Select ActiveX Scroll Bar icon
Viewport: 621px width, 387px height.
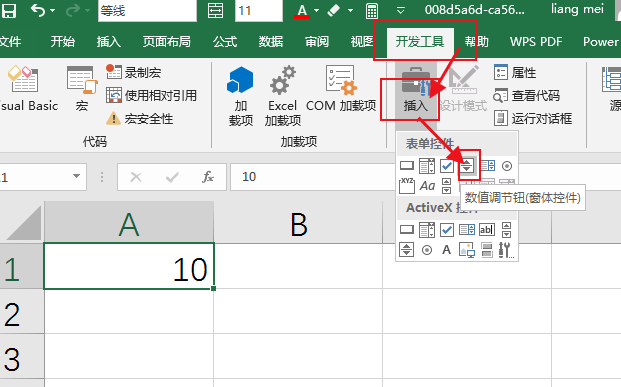coord(507,229)
